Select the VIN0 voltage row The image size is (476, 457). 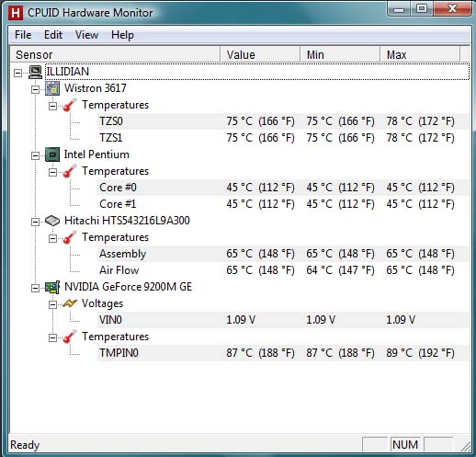(283, 320)
